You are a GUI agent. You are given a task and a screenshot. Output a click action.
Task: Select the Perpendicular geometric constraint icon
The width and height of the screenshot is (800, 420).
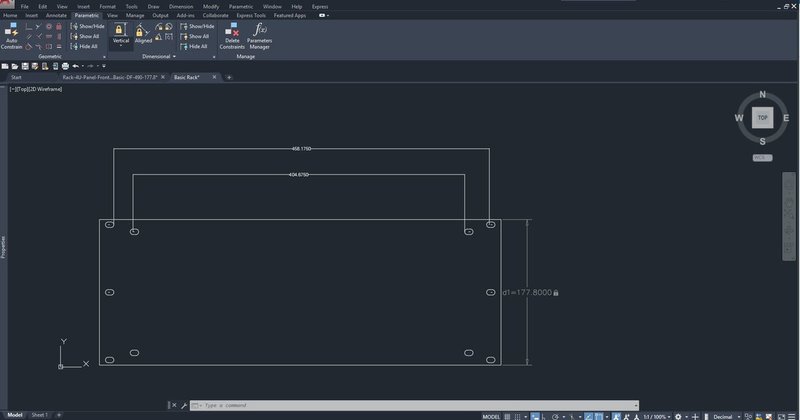click(x=39, y=36)
